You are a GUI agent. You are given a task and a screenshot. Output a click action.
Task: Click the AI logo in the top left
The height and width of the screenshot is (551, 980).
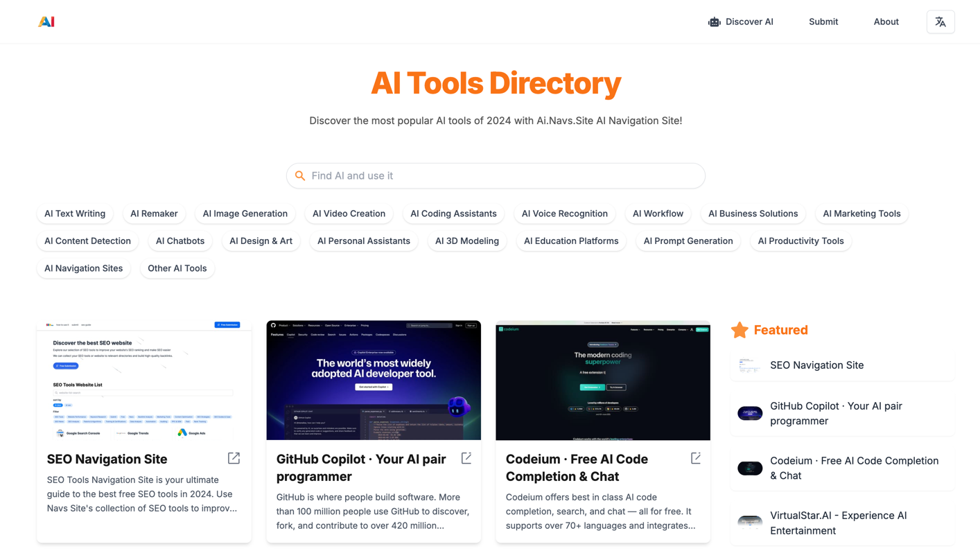[x=46, y=21]
